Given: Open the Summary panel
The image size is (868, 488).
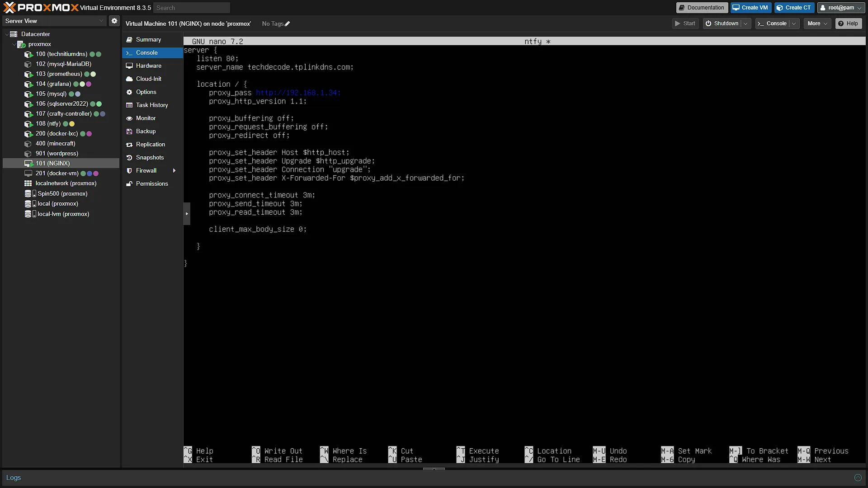Looking at the screenshot, I should [152, 40].
